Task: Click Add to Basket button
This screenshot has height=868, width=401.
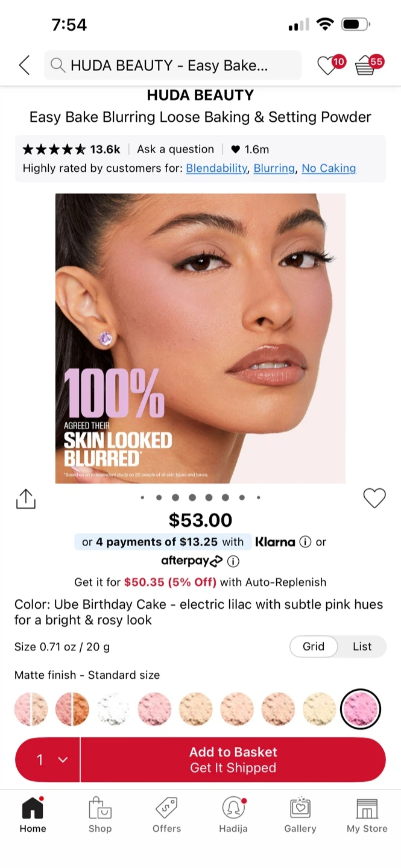Action: [233, 759]
